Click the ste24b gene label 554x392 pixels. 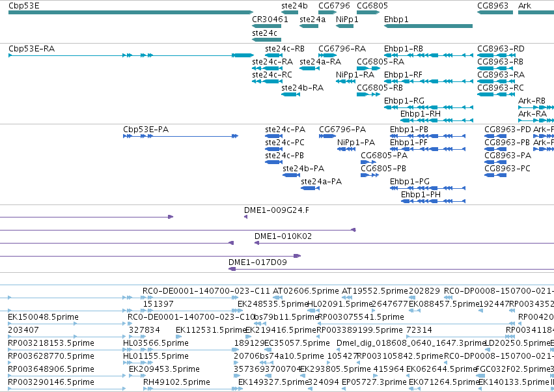[294, 6]
